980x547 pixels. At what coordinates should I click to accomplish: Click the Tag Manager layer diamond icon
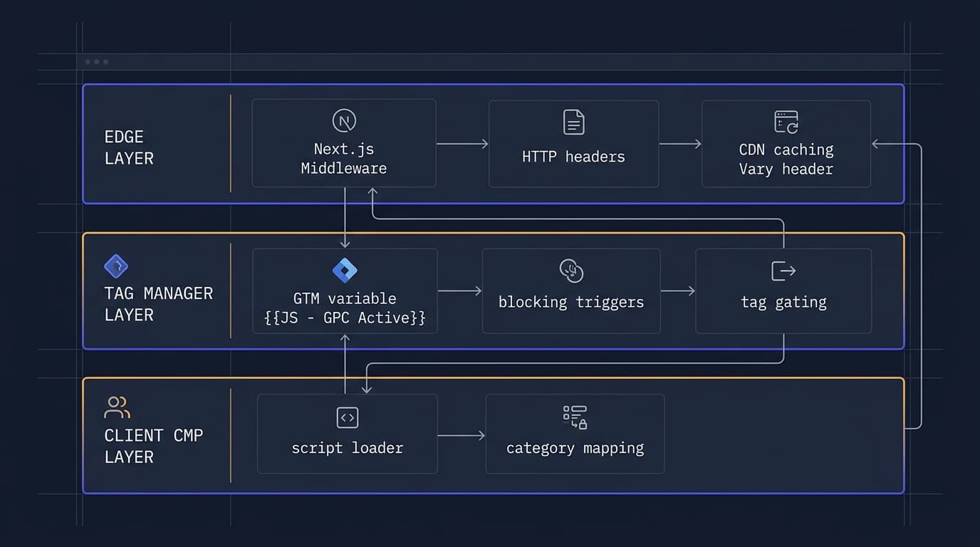116,266
